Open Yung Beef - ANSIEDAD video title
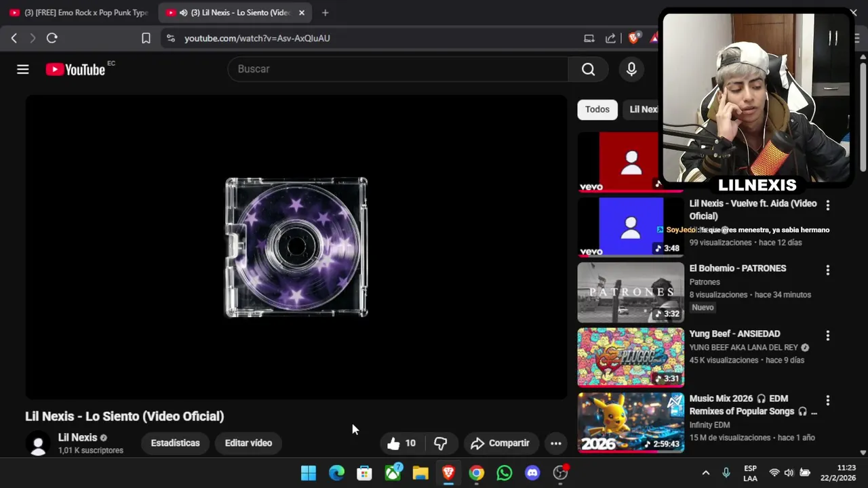This screenshot has height=488, width=868. click(x=735, y=333)
